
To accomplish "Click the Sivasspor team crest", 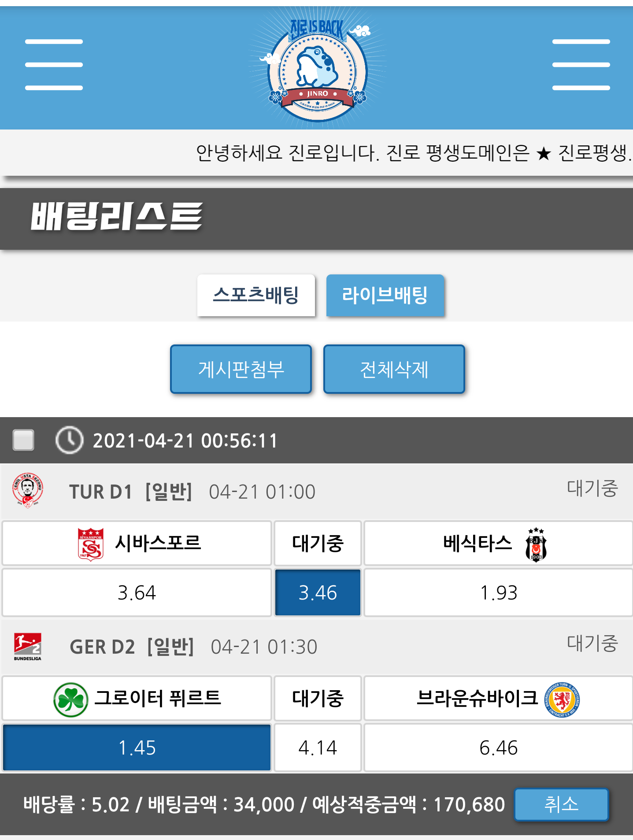I will pyautogui.click(x=91, y=544).
